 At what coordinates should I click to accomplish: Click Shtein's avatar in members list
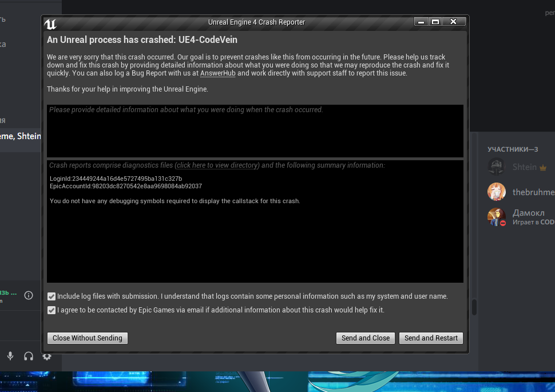pyautogui.click(x=496, y=167)
